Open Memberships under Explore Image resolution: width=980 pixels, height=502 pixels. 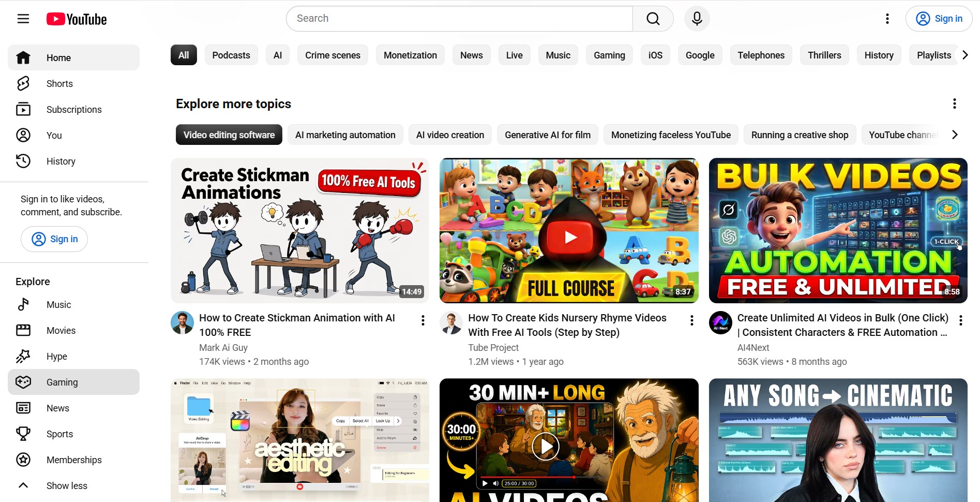pyautogui.click(x=73, y=460)
